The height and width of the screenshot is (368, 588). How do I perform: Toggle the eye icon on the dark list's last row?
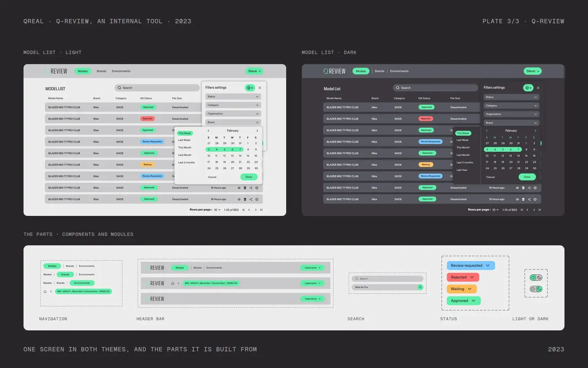click(x=517, y=199)
